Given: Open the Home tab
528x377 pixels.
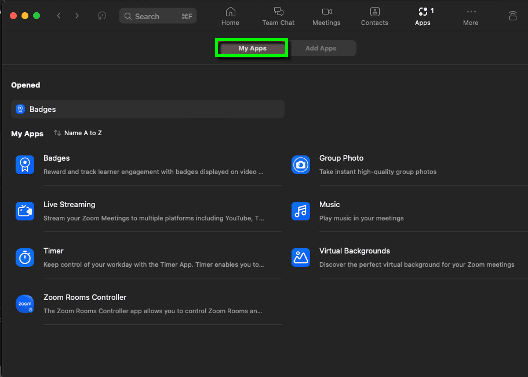Looking at the screenshot, I should pos(230,16).
